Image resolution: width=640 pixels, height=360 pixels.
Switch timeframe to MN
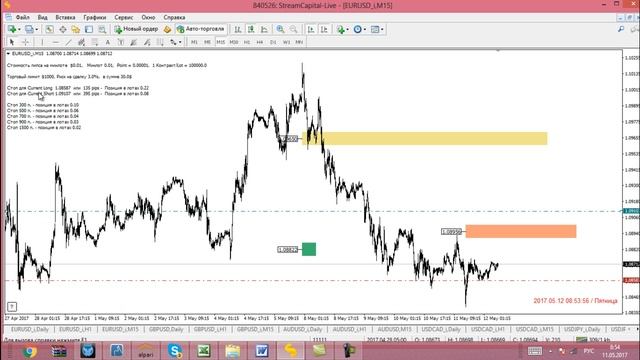coord(299,42)
